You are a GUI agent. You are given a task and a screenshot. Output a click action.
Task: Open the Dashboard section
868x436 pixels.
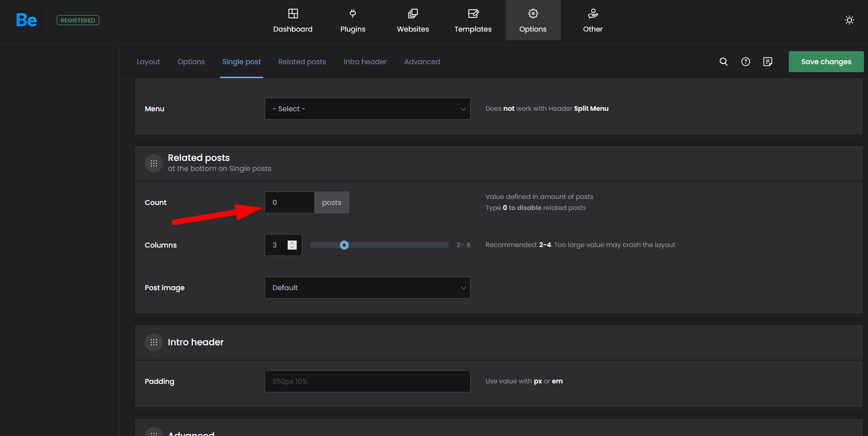coord(293,21)
